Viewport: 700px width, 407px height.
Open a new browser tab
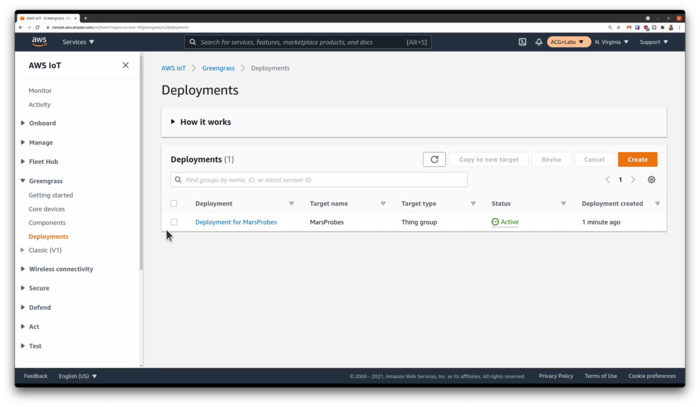85,18
